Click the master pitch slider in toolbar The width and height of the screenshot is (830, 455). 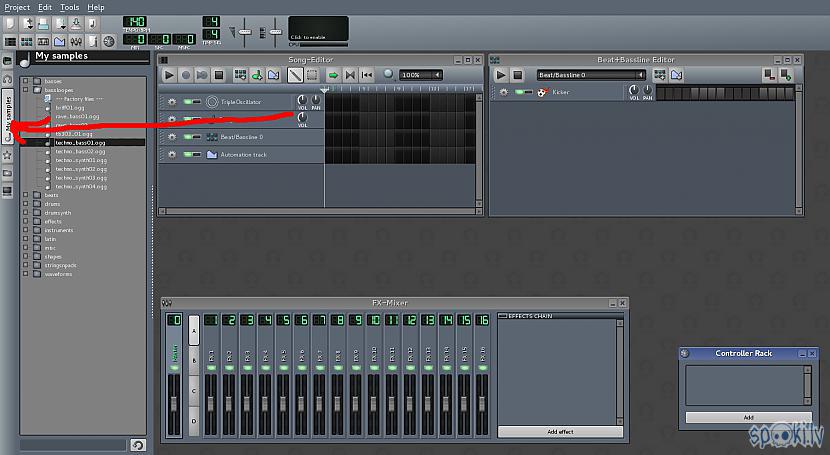tap(275, 32)
